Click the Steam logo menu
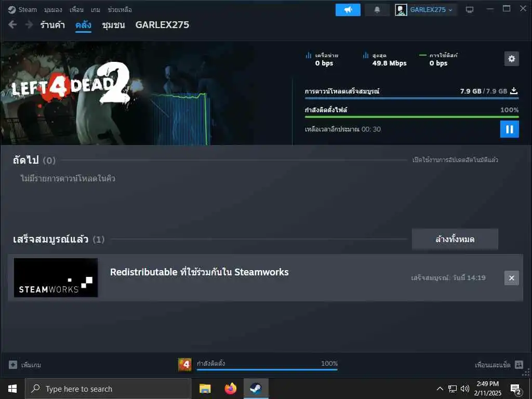532x399 pixels. [22, 9]
